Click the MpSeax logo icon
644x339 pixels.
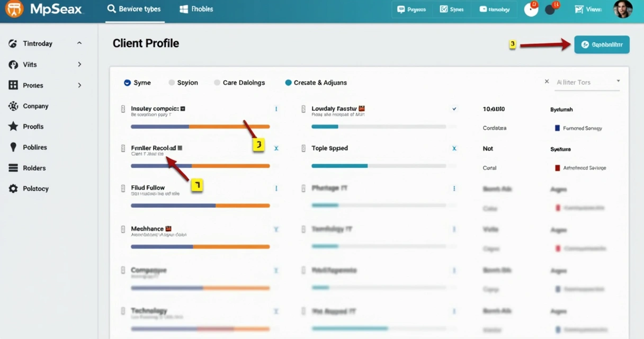pos(14,10)
